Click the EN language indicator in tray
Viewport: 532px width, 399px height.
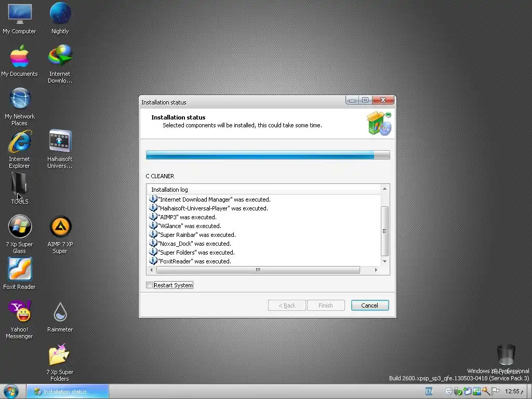point(429,391)
